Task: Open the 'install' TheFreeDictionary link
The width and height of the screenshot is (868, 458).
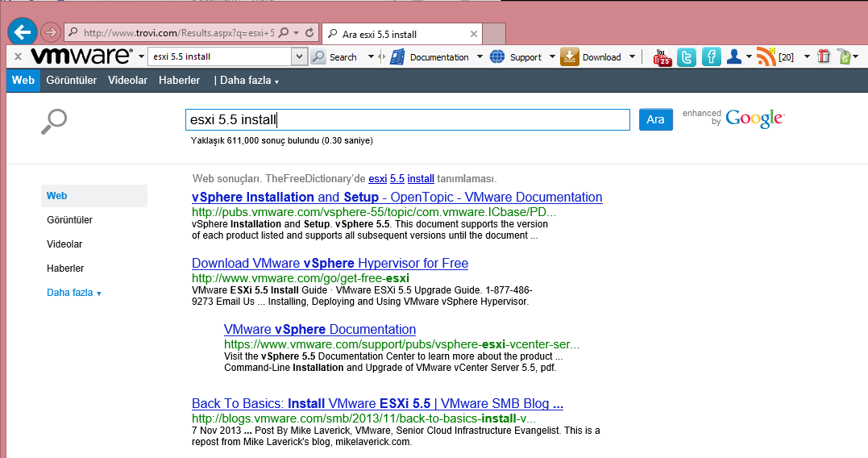Action: click(421, 179)
